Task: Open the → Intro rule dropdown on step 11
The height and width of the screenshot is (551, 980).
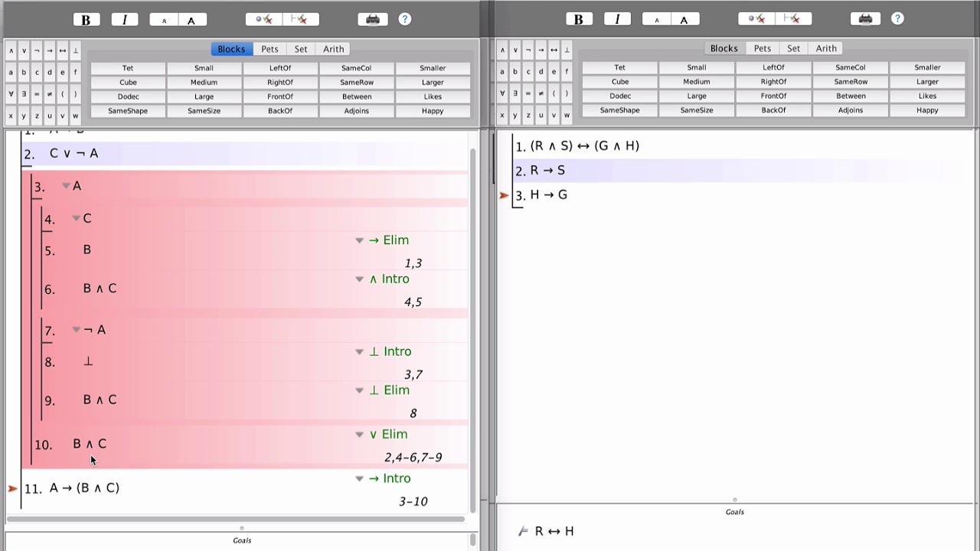Action: tap(359, 479)
